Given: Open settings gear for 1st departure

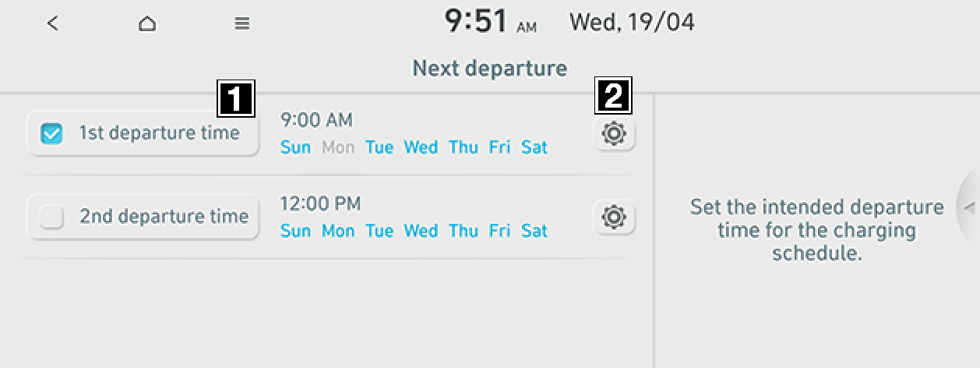Looking at the screenshot, I should click(614, 134).
